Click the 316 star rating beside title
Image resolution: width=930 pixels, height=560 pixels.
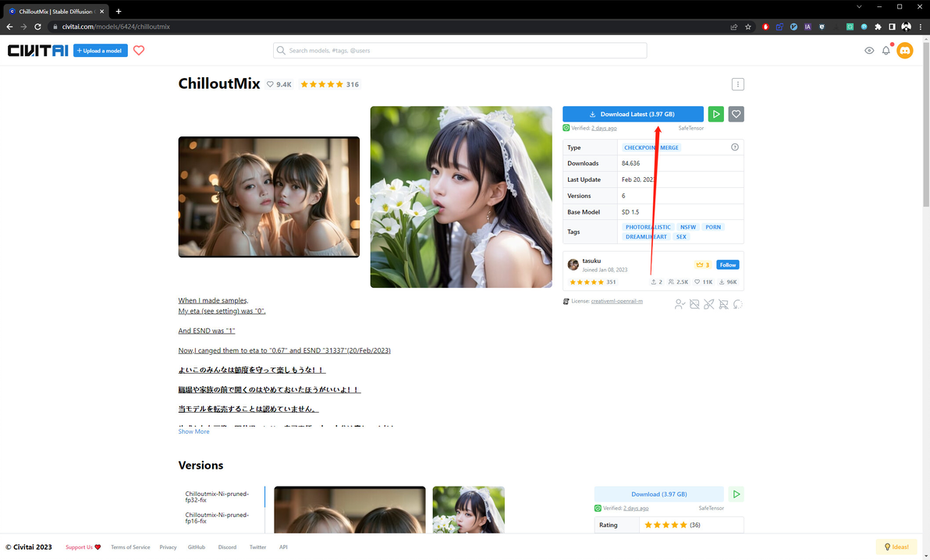(x=330, y=84)
